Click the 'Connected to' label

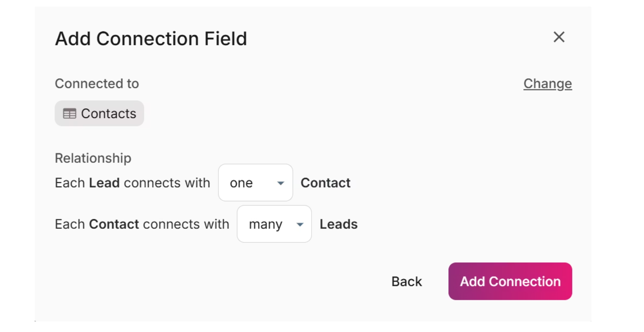click(x=97, y=84)
